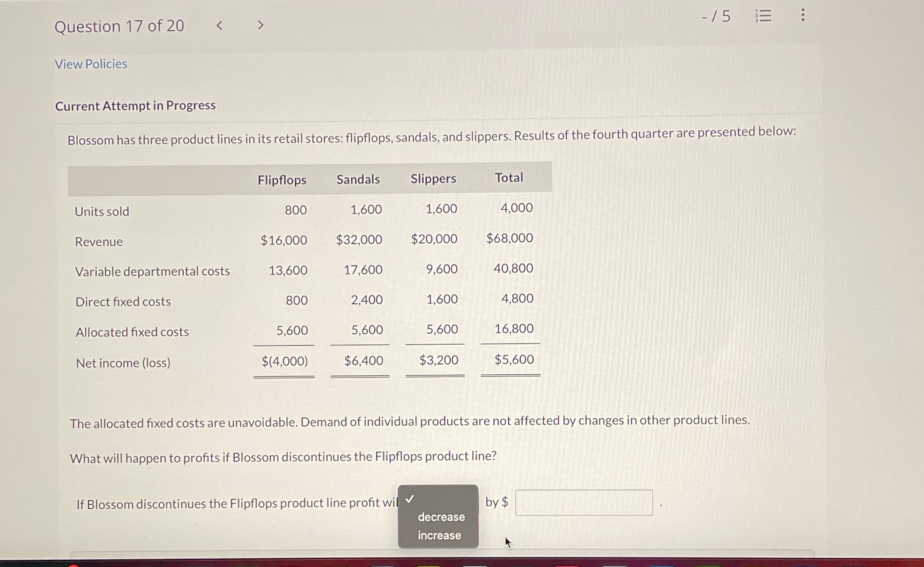Click the "Question 17 of 20" label
The height and width of the screenshot is (567, 924).
(x=120, y=26)
